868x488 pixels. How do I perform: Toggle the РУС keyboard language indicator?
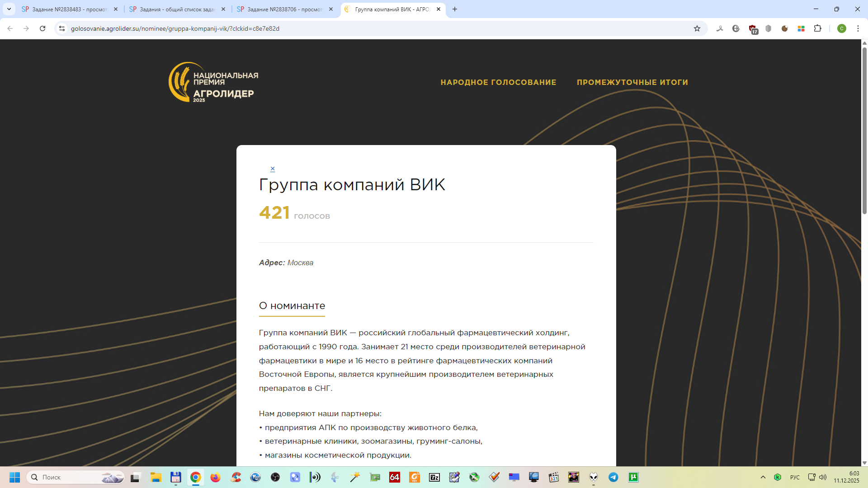pos(794,477)
